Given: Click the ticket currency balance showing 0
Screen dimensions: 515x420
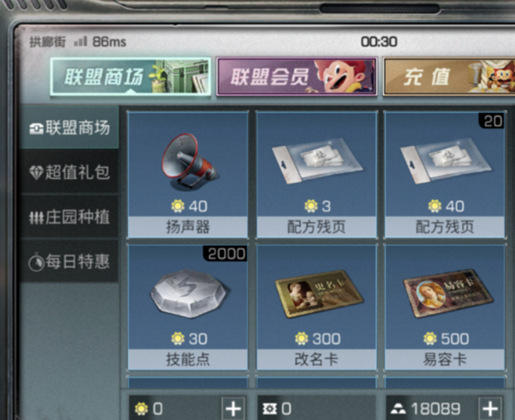Looking at the screenshot, I should click(277, 409).
